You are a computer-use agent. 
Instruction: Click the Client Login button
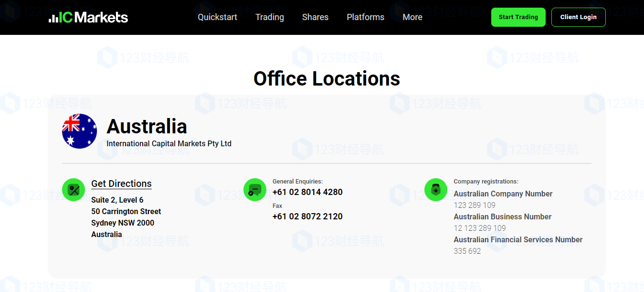[579, 17]
